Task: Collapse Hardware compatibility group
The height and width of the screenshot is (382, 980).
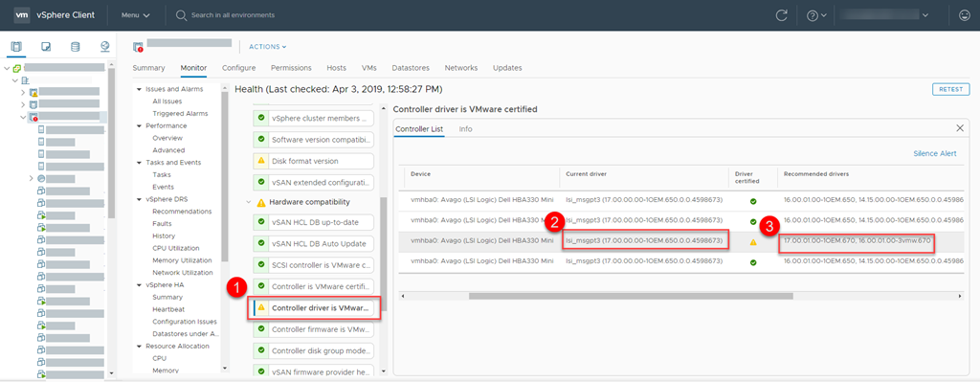Action: coord(250,203)
